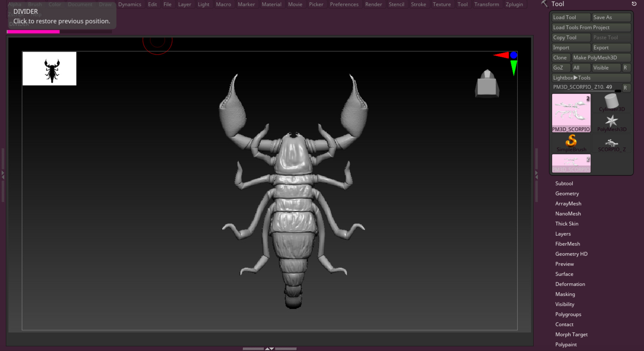Click the All button beside GoZ
644x351 pixels.
tap(581, 68)
